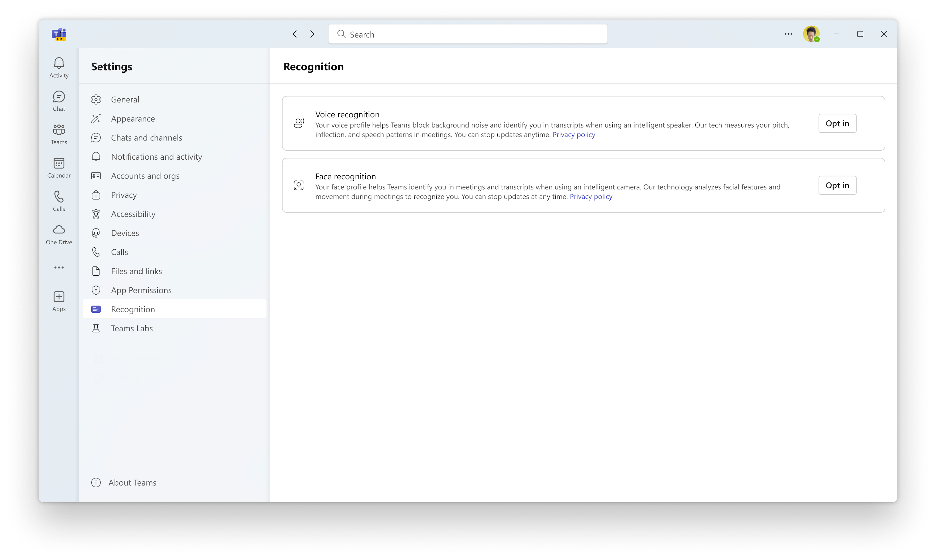Open the Chat panel

click(59, 100)
